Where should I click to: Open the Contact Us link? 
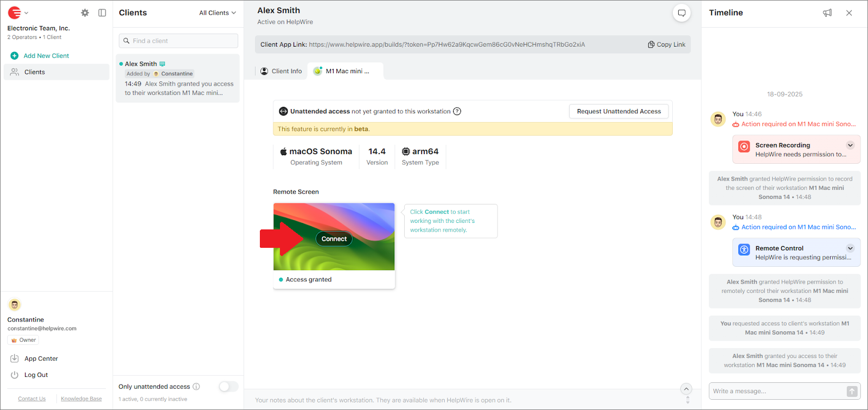pyautogui.click(x=31, y=399)
